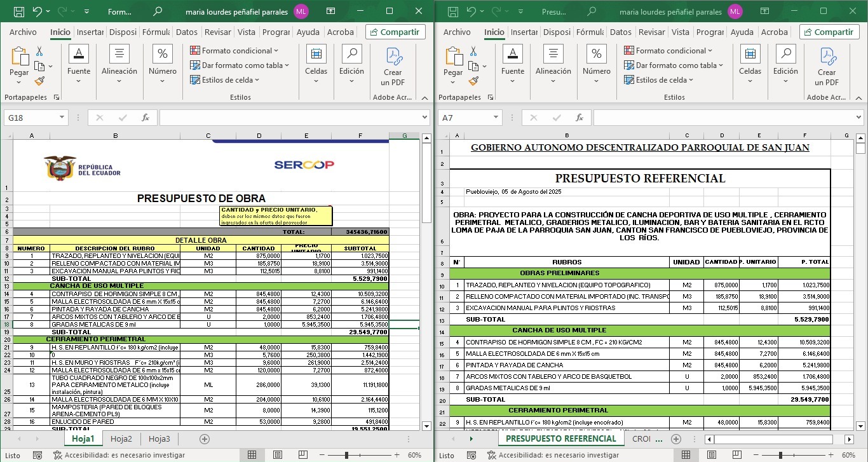Click Copy icon in left window's Portapapeles group
The image size is (868, 462).
39,66
